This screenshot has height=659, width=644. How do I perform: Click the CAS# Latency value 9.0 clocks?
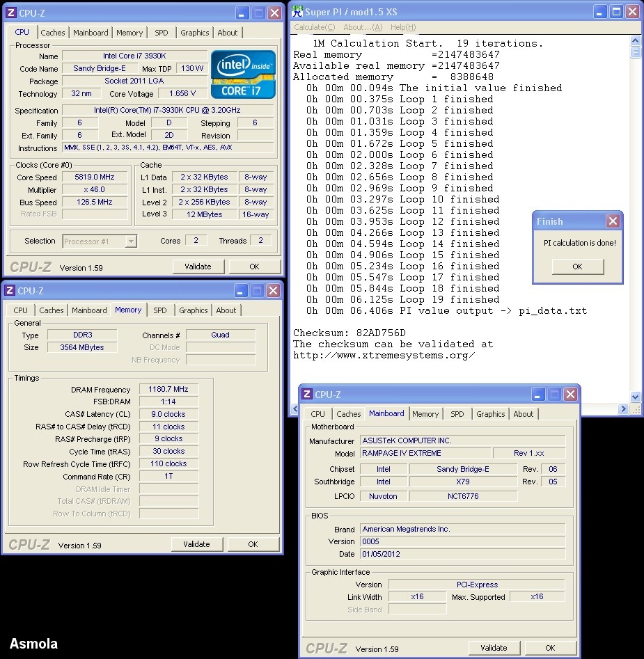(x=168, y=414)
